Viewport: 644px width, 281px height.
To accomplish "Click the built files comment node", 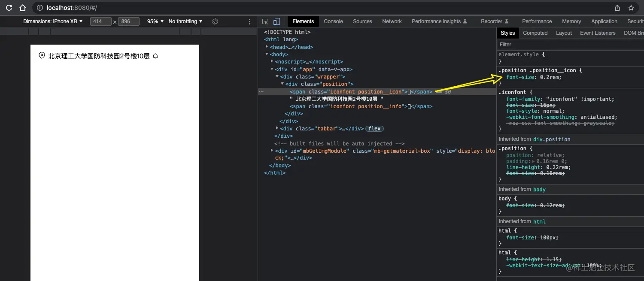I will [339, 143].
